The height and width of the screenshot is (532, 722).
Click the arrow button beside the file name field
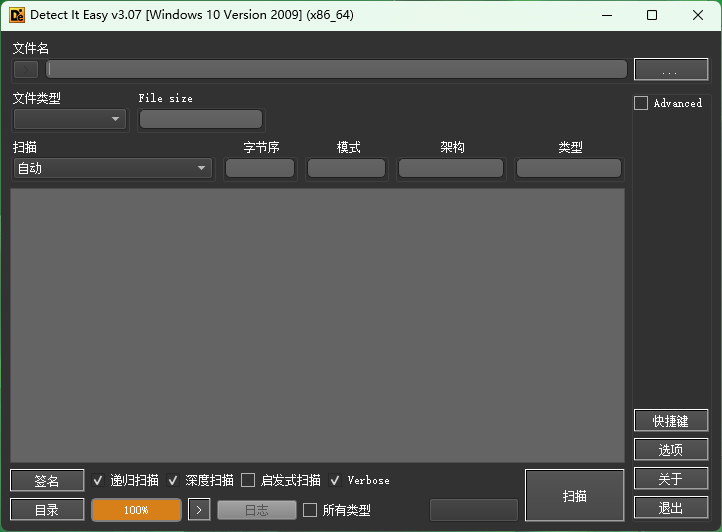(26, 70)
